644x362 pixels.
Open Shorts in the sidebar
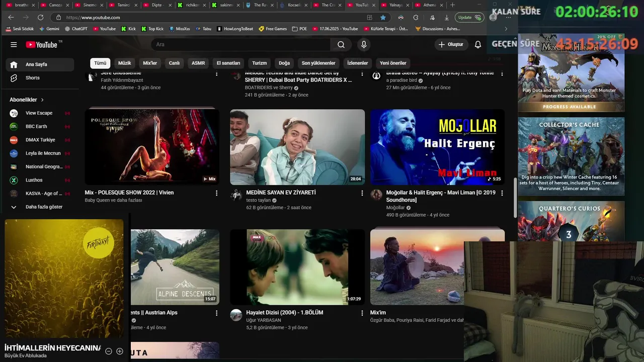point(40,78)
